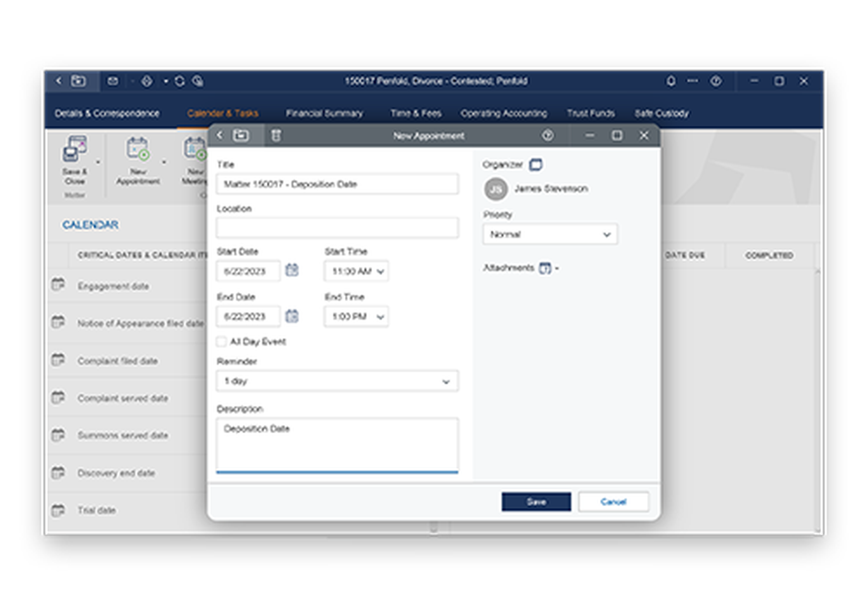The width and height of the screenshot is (868, 608).
Task: Open Start Date calendar picker icon
Action: tap(292, 270)
